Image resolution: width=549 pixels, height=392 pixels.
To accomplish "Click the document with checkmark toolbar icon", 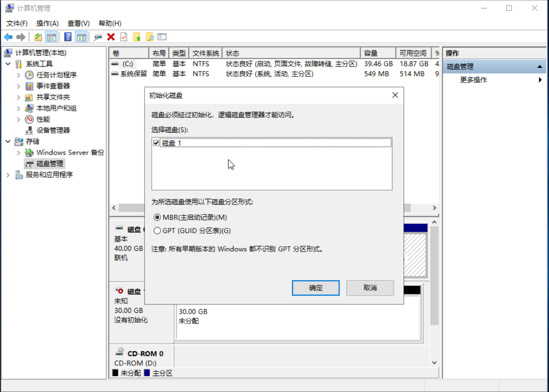I will coord(124,37).
